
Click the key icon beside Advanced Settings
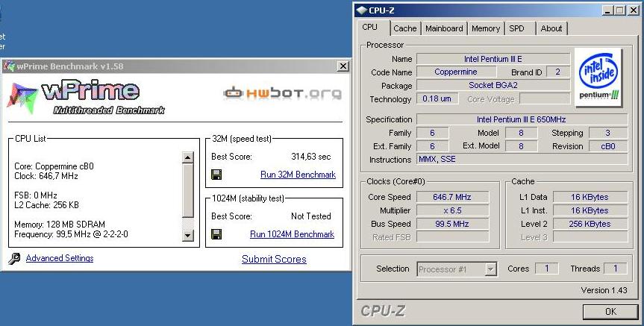pyautogui.click(x=14, y=259)
